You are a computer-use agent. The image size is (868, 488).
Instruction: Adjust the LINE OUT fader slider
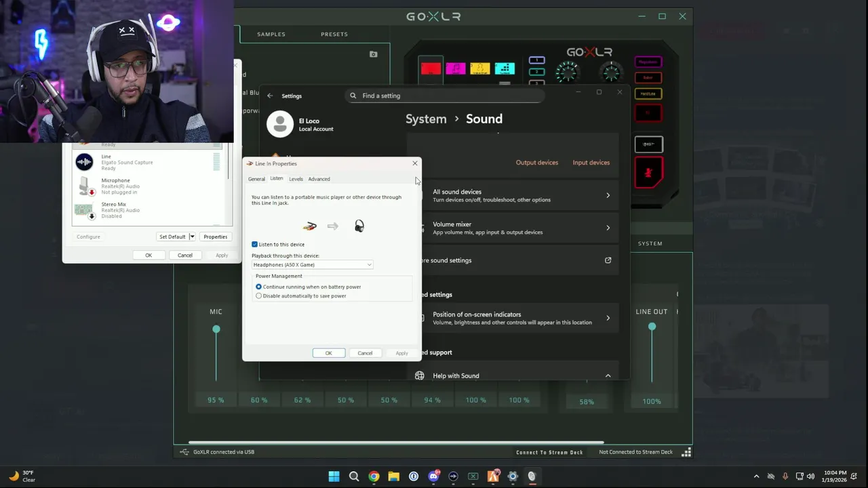tap(652, 327)
